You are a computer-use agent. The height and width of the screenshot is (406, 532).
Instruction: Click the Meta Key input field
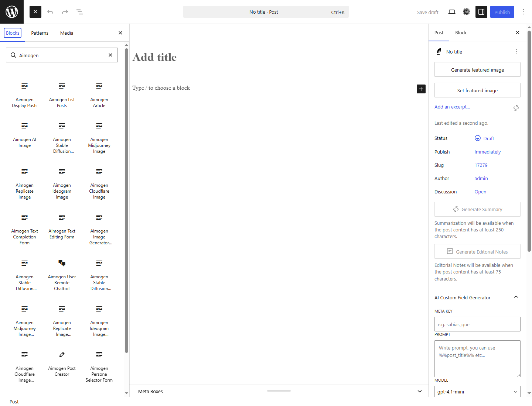(477, 324)
